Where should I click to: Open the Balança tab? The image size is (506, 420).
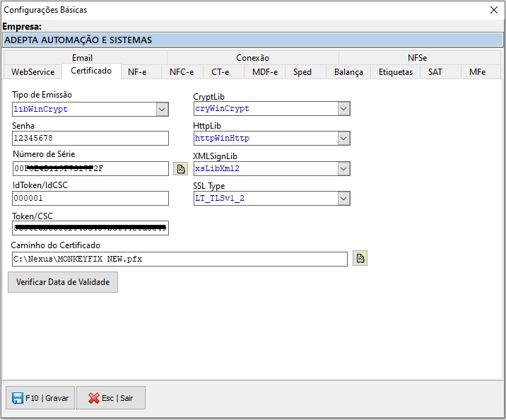click(348, 72)
